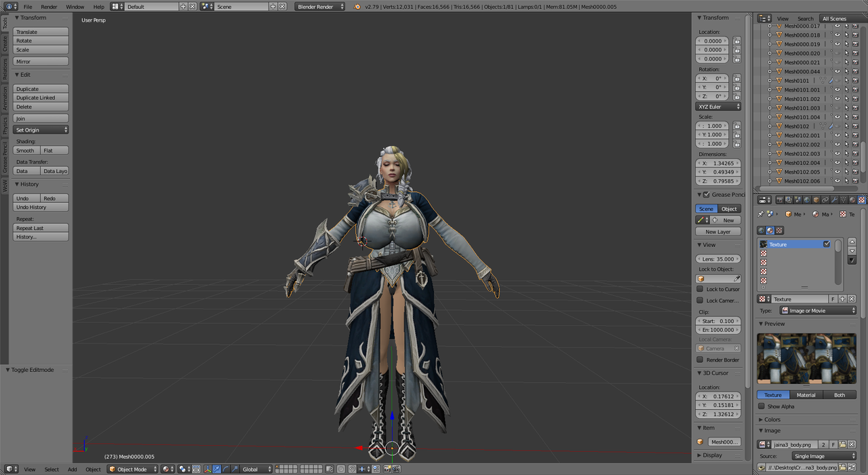Open the Object Mode dropdown
The width and height of the screenshot is (868, 475).
(132, 469)
